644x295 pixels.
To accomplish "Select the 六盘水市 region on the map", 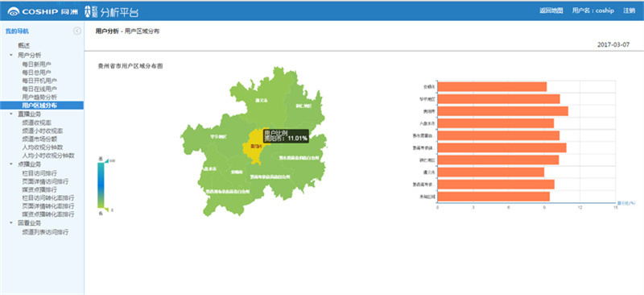I will tap(209, 168).
